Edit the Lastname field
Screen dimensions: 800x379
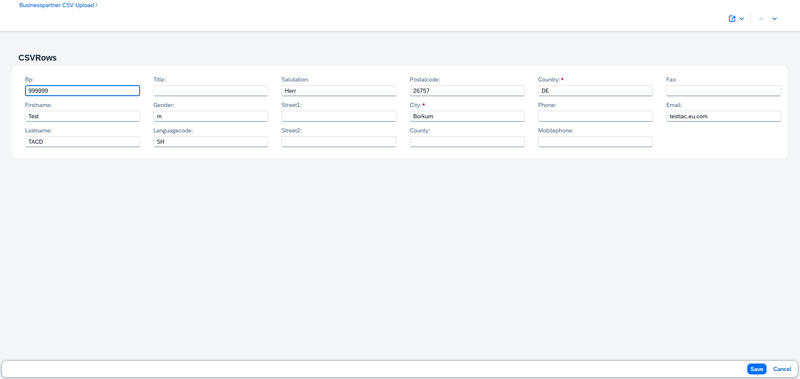(x=82, y=142)
